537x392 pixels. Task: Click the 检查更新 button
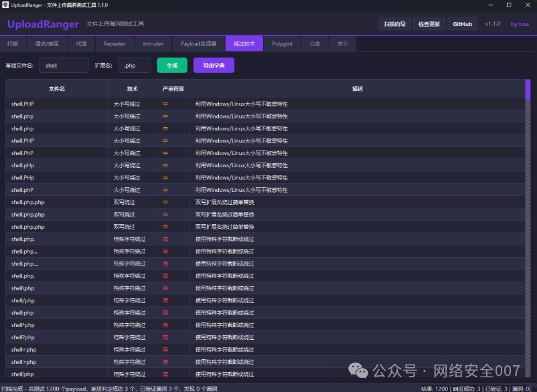click(x=429, y=24)
